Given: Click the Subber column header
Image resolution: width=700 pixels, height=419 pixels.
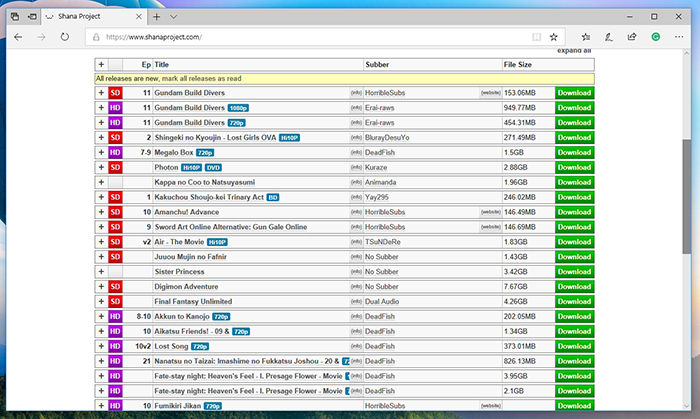Looking at the screenshot, I should click(x=377, y=64).
